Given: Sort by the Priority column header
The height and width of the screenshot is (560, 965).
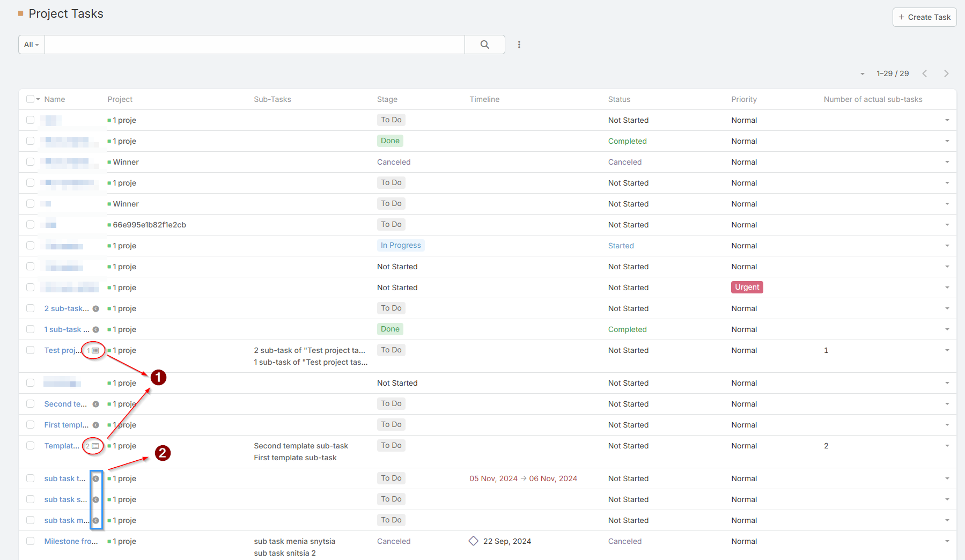Looking at the screenshot, I should tap(743, 99).
